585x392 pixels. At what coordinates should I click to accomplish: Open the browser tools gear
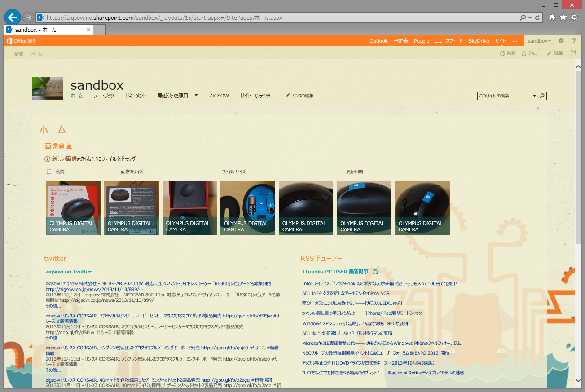574,18
